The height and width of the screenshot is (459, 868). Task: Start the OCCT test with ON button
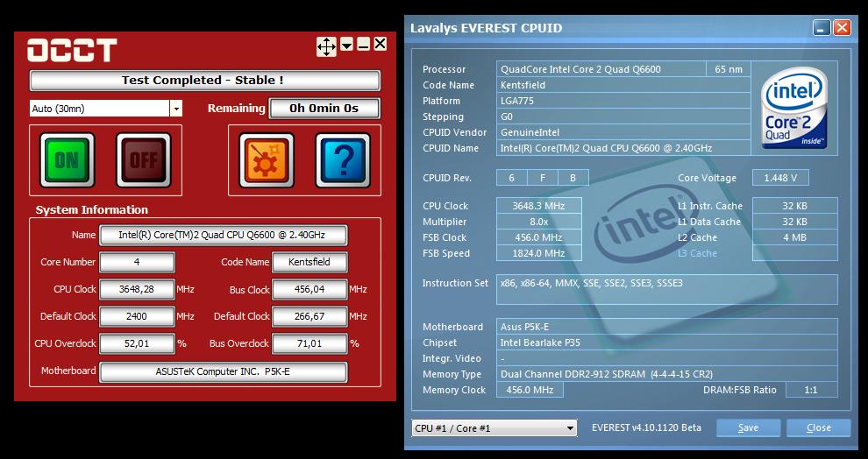tap(67, 159)
